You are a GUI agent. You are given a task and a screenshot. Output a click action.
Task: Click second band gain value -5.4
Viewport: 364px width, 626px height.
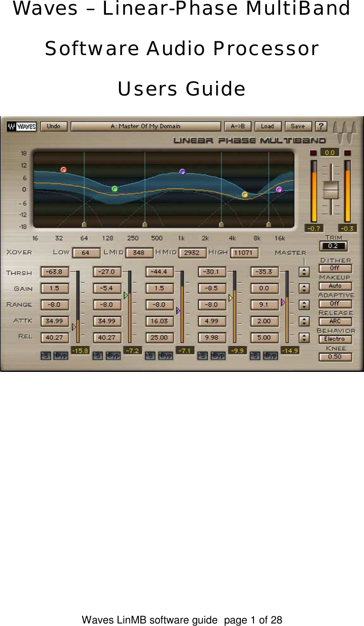tap(107, 289)
